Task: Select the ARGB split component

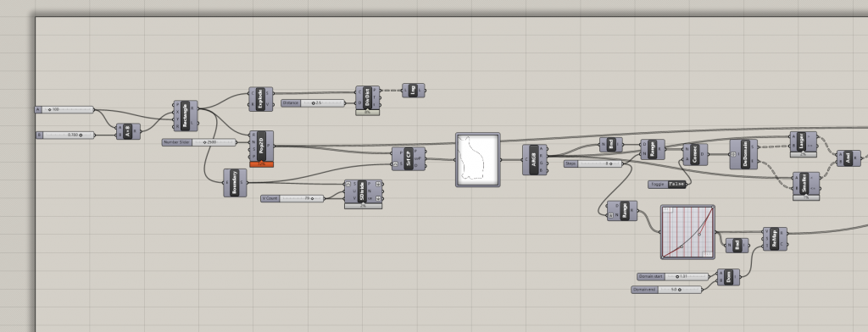Action: coord(535,160)
